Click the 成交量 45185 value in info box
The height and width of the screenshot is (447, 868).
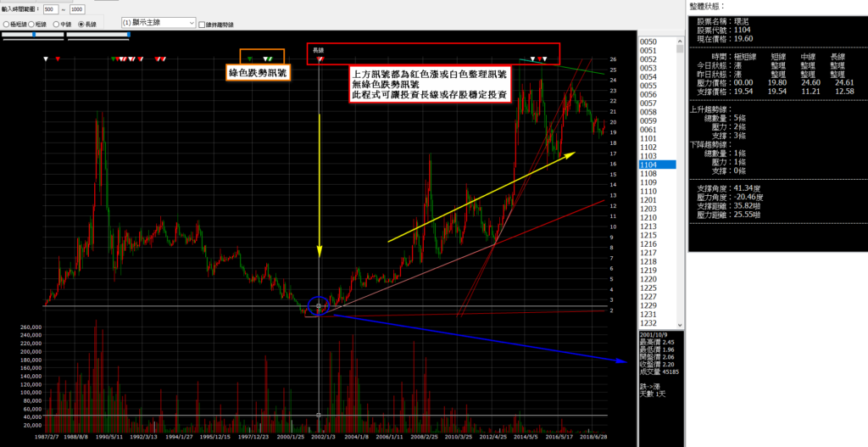(x=659, y=372)
